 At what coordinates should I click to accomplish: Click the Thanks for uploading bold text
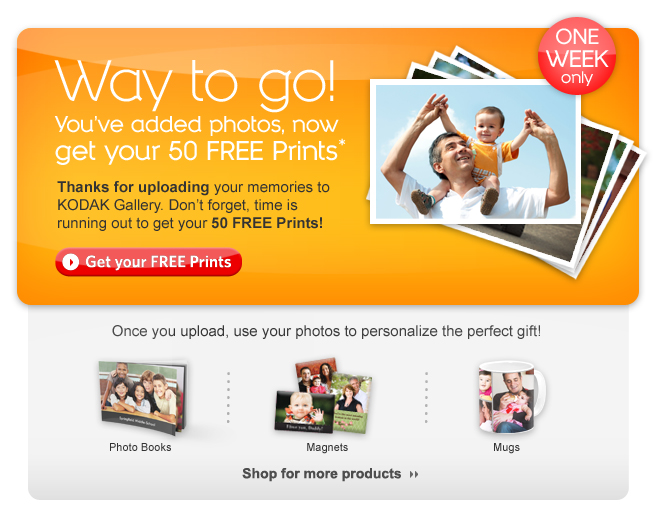(x=133, y=187)
